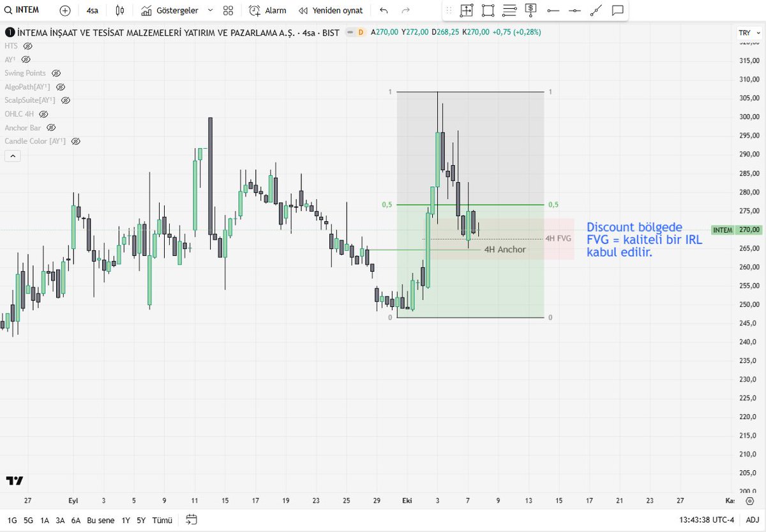This screenshot has height=532, width=766.
Task: Click the INTEM 270,00 price label
Action: [736, 230]
